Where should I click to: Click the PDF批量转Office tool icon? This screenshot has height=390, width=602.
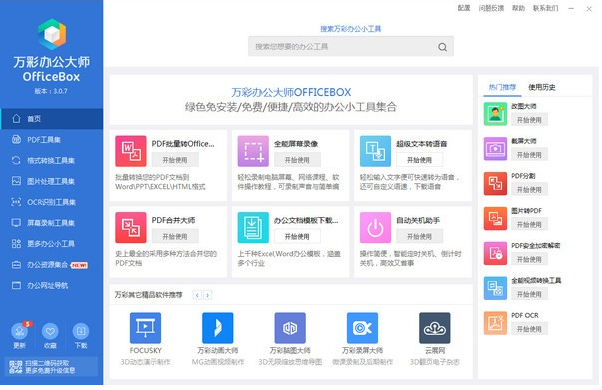coord(131,151)
